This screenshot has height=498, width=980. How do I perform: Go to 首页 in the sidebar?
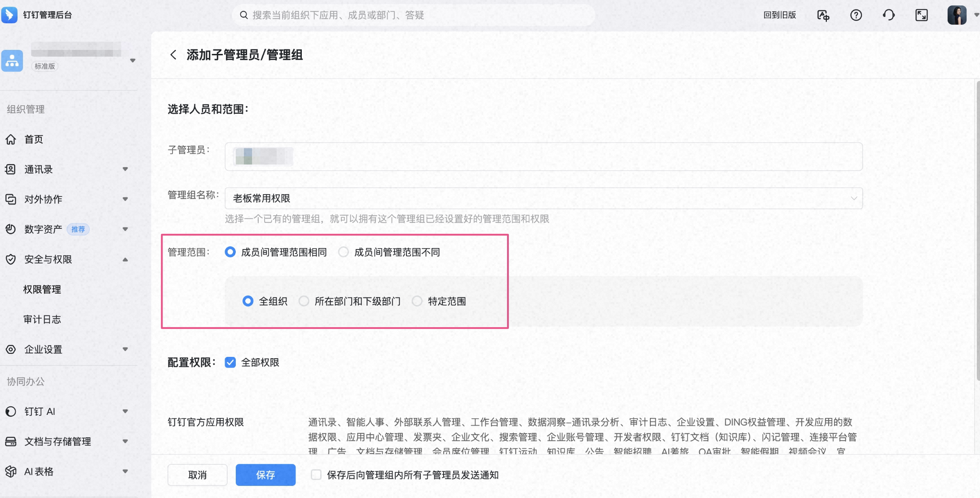(34, 139)
